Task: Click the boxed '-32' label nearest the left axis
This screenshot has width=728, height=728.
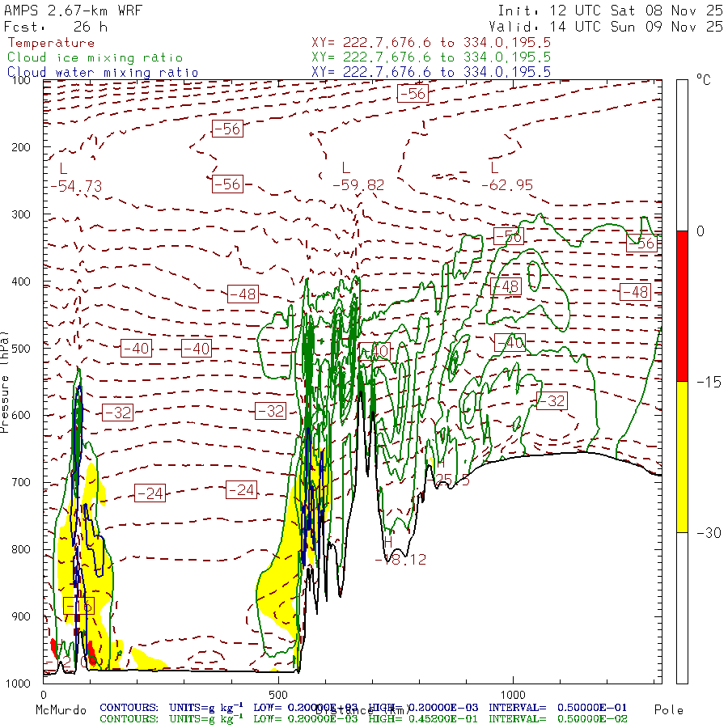Action: click(x=117, y=413)
